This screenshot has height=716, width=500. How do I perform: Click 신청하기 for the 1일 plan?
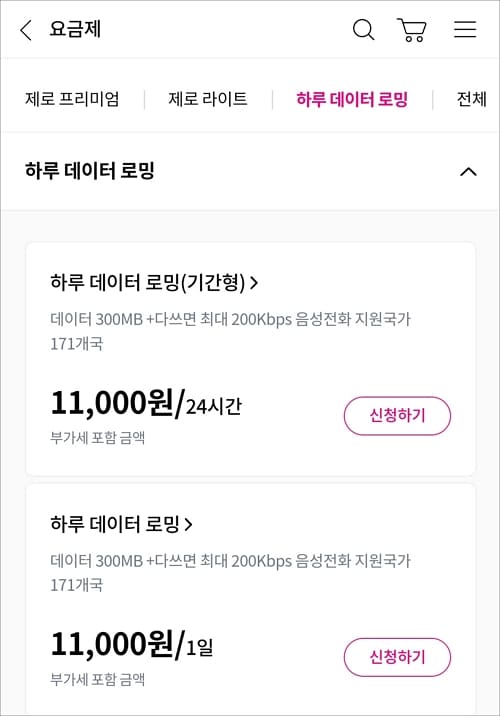pos(397,657)
